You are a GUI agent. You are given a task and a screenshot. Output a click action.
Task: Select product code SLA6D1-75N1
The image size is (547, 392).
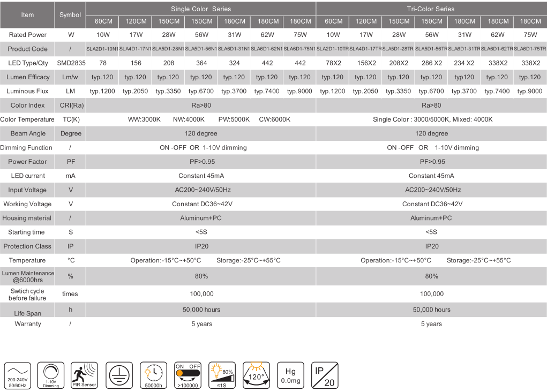tap(299, 49)
